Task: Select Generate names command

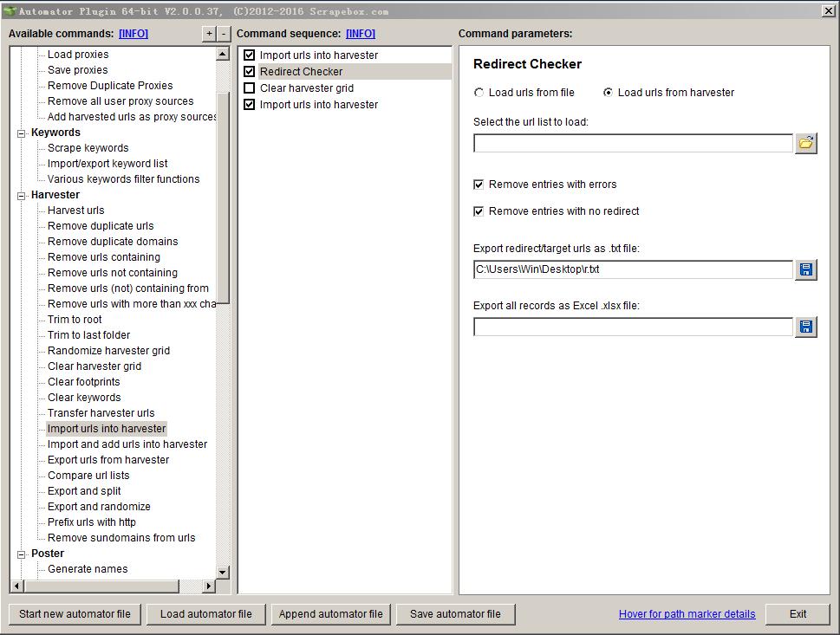Action: [x=88, y=568]
